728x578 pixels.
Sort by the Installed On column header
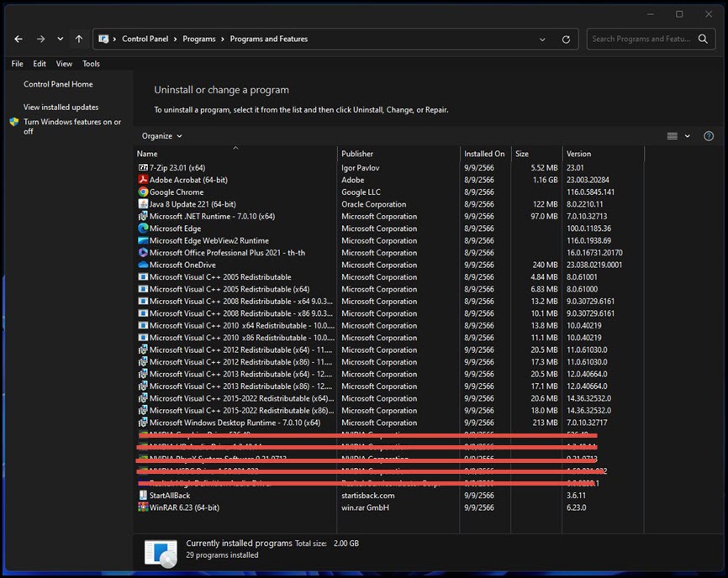485,154
